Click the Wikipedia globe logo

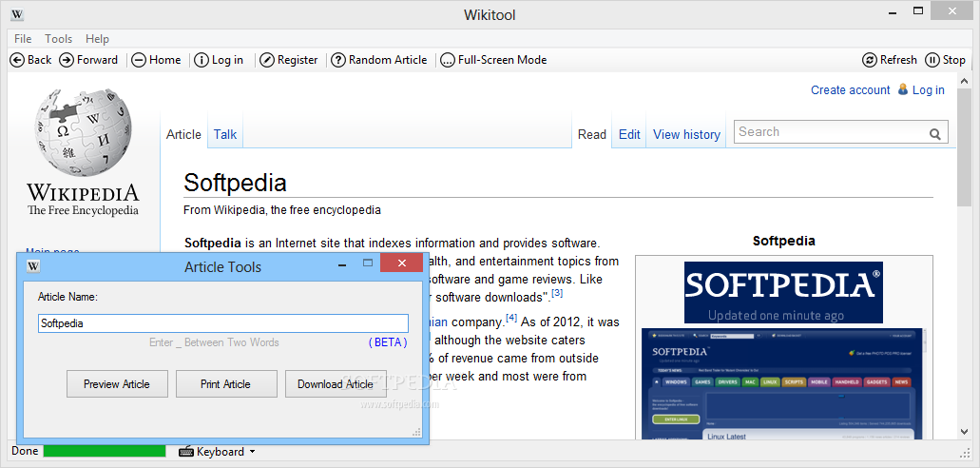(83, 131)
